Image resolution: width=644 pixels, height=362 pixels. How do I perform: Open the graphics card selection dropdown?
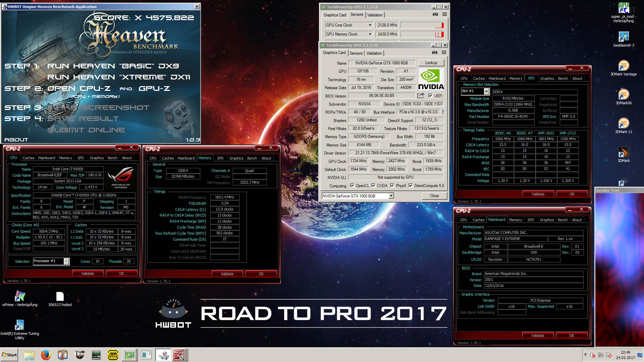click(x=391, y=196)
